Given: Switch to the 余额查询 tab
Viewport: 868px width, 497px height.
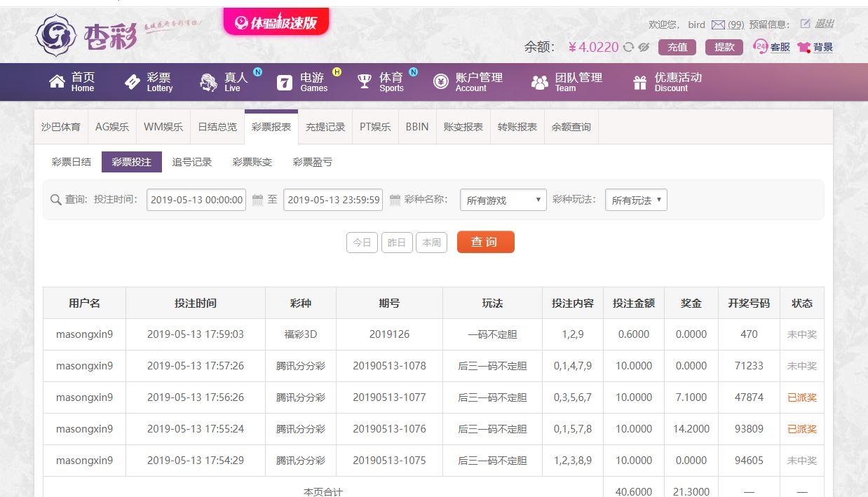Looking at the screenshot, I should click(571, 127).
